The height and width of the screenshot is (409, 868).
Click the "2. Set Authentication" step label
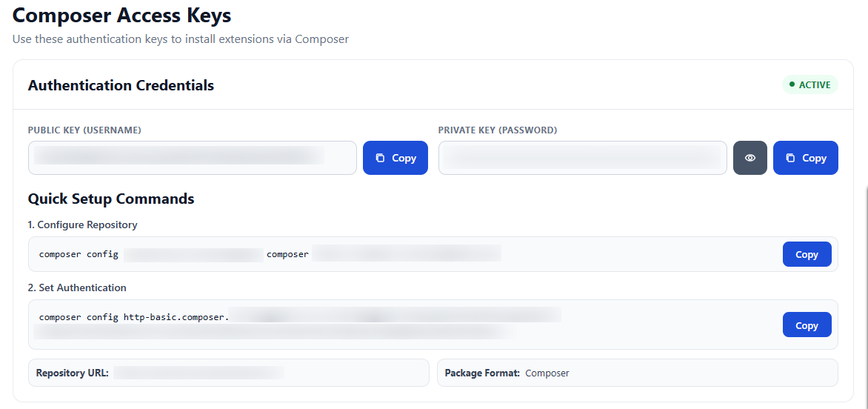(77, 287)
